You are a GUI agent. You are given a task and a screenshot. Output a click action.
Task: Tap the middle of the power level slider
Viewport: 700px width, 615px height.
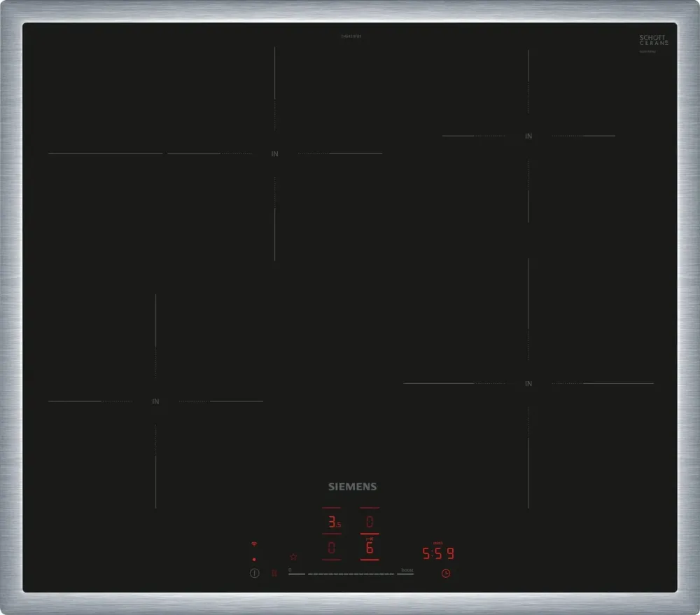click(351, 574)
